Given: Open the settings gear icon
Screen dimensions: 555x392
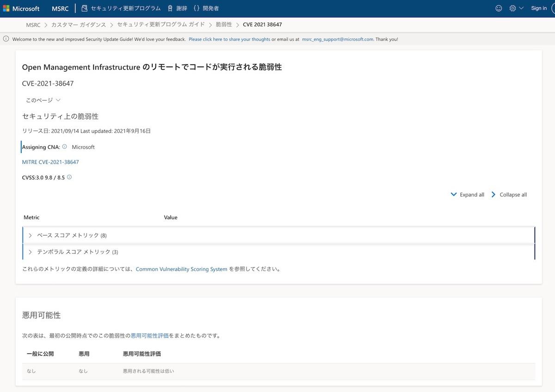Looking at the screenshot, I should (512, 8).
